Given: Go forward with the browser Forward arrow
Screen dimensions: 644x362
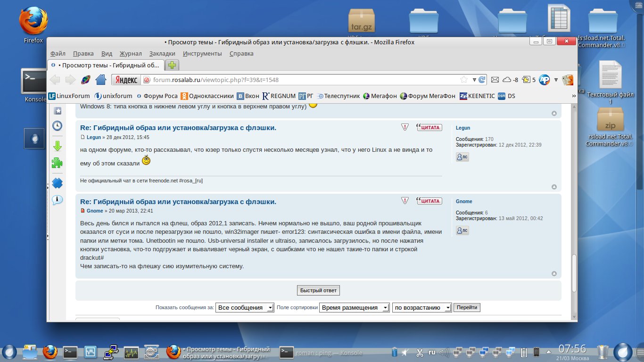Looking at the screenshot, I should [x=70, y=80].
